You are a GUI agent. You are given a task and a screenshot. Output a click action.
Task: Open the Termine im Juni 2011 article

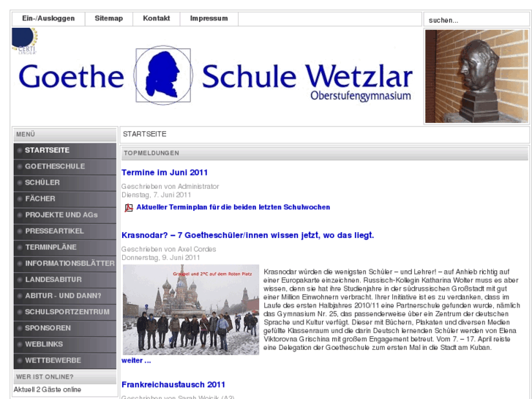[165, 173]
